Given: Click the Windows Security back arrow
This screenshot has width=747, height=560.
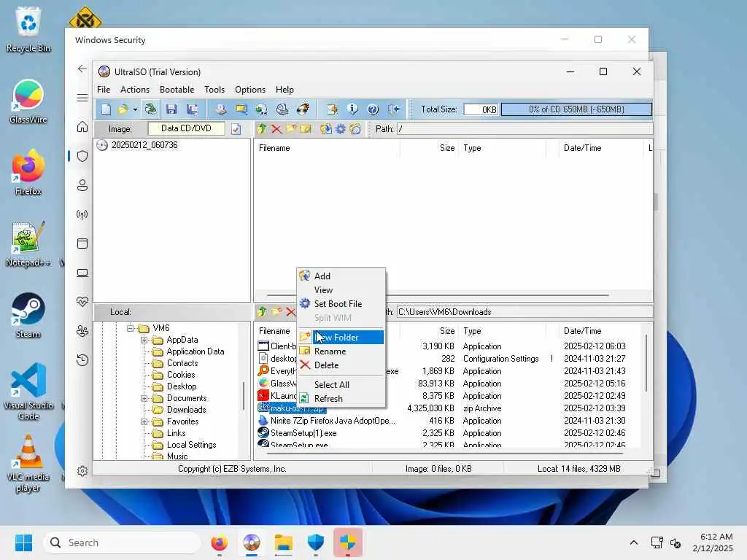Looking at the screenshot, I should (x=82, y=69).
